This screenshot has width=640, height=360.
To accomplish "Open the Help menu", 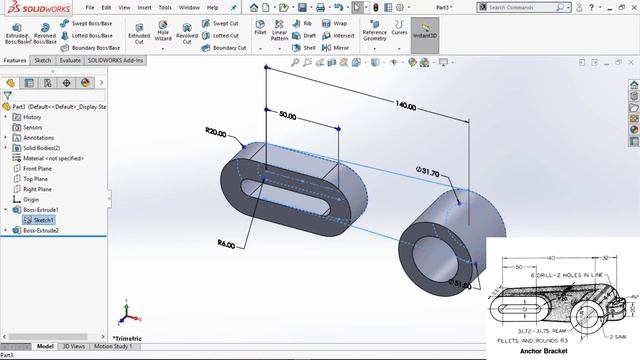I will click(213, 7).
